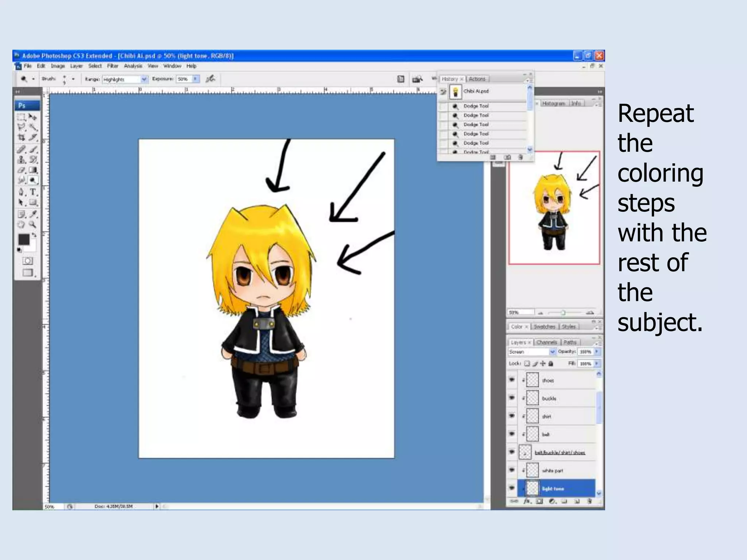Hide the shoes layer
747x560 pixels.
coord(512,380)
